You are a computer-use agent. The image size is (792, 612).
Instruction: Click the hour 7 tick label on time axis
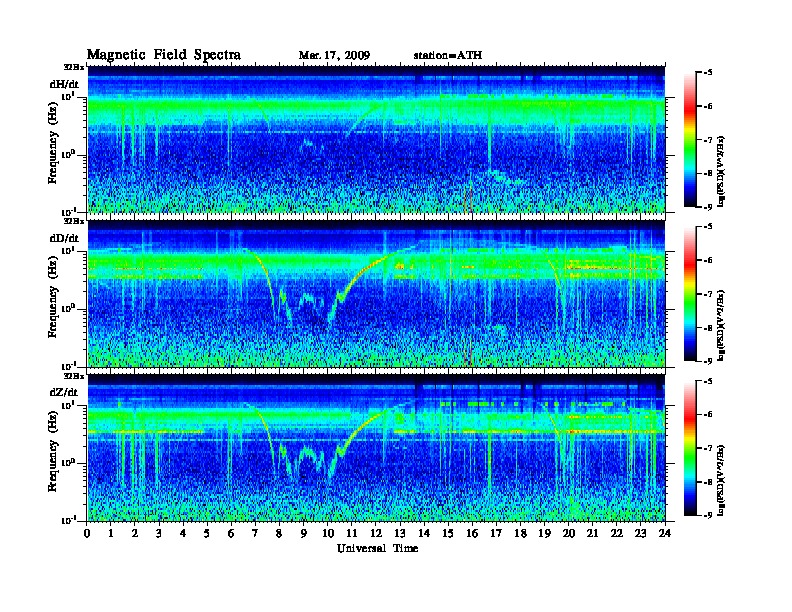point(256,533)
